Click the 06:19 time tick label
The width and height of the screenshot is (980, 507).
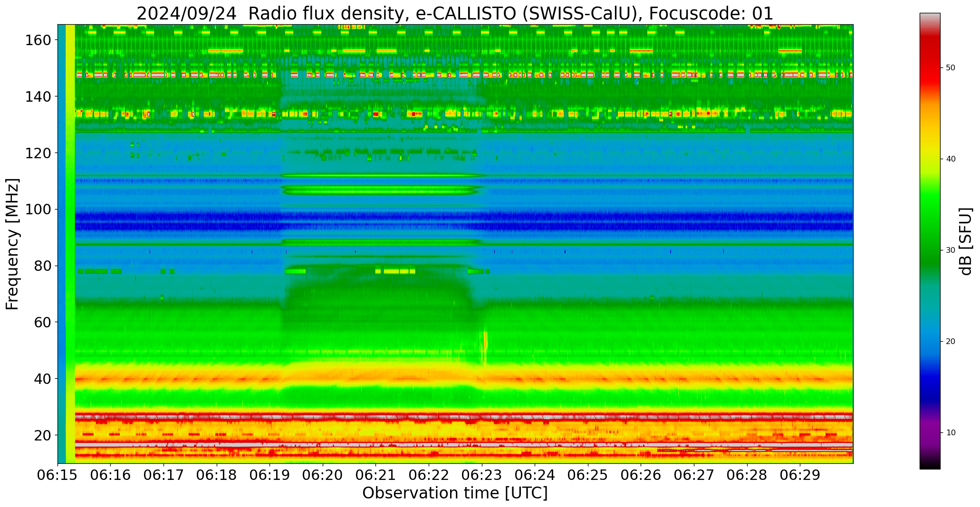pyautogui.click(x=270, y=475)
